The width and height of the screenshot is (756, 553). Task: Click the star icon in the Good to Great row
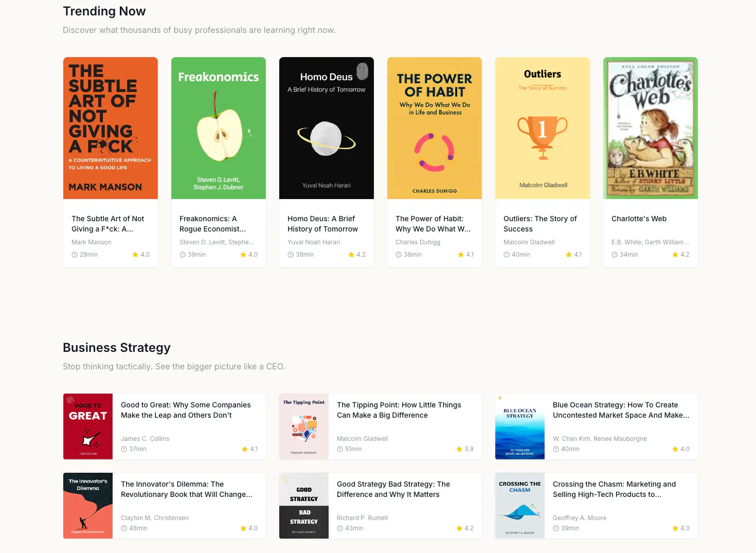(x=245, y=449)
